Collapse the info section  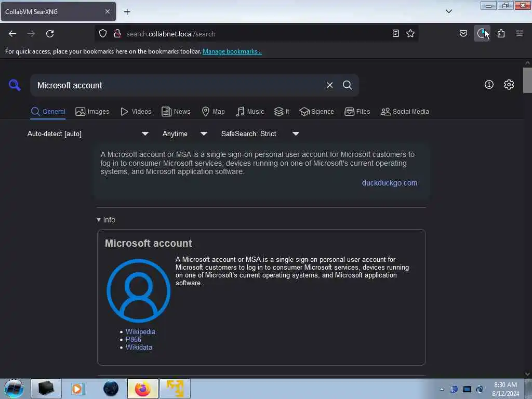[106, 220]
